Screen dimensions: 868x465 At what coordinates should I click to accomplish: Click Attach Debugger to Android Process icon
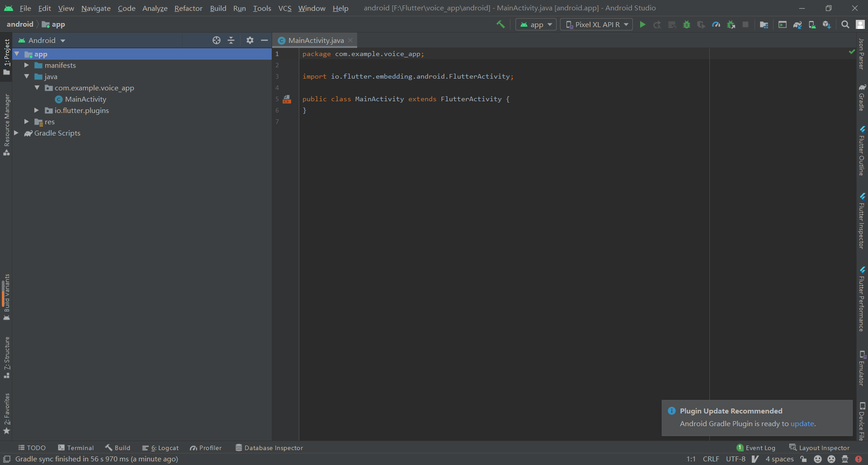(731, 24)
